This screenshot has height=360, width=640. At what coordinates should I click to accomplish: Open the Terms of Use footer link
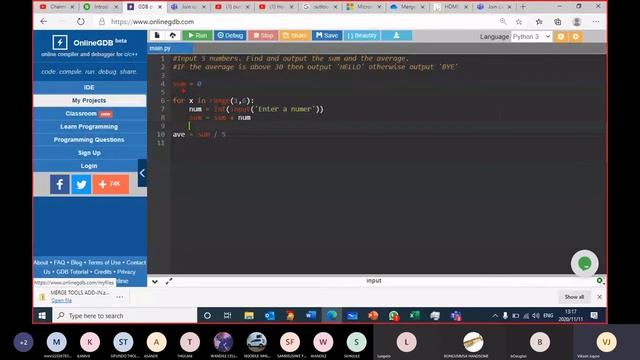pyautogui.click(x=104, y=262)
